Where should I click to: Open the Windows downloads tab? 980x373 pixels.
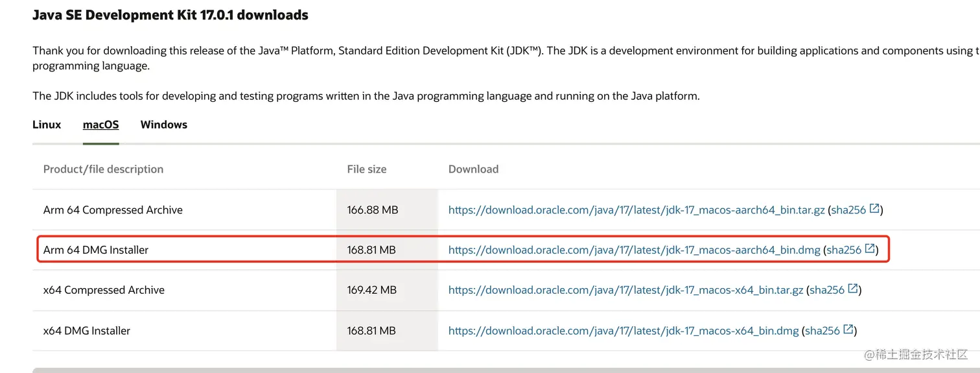point(163,125)
